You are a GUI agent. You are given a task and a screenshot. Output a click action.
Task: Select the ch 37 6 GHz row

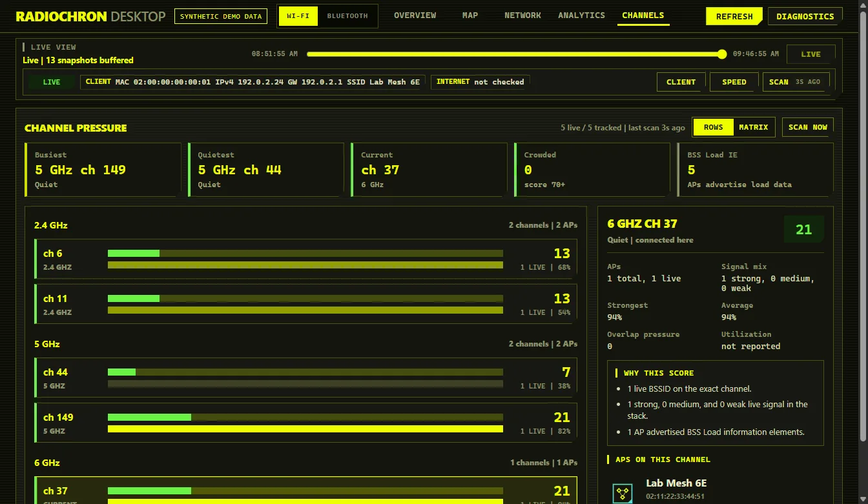(x=305, y=490)
